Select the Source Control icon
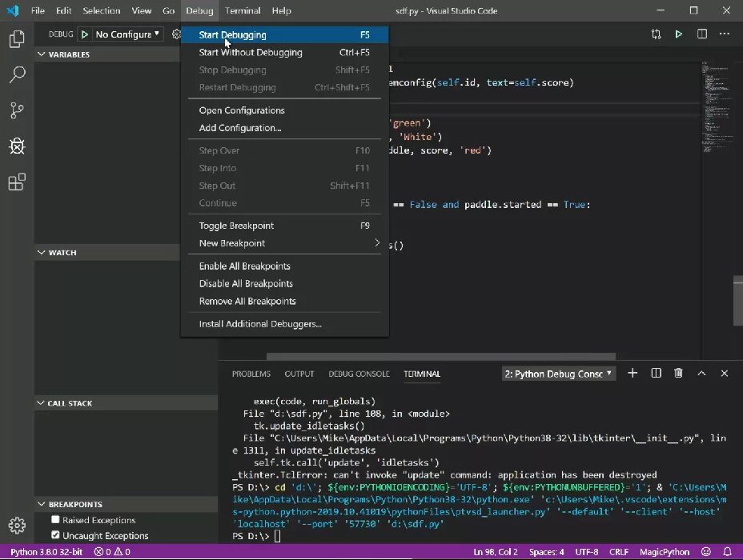Viewport: 743px width, 560px height. click(x=17, y=110)
